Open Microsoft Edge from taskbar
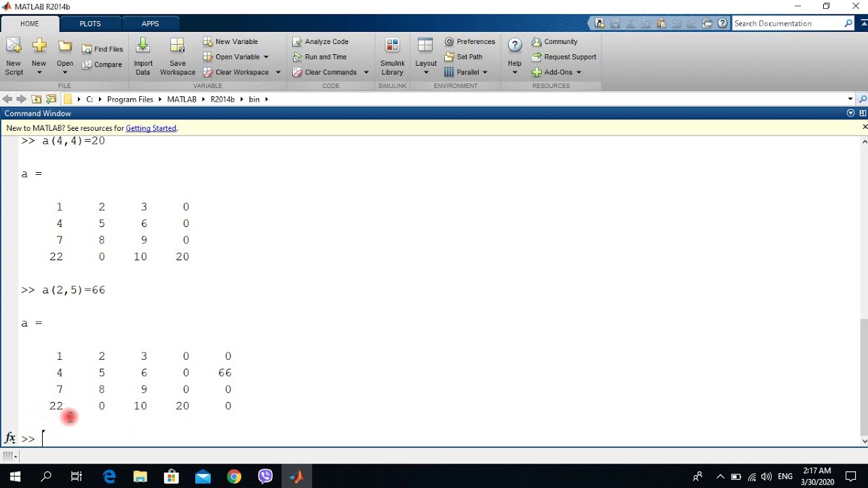Screen dimensions: 868x488 pyautogui.click(x=109, y=476)
